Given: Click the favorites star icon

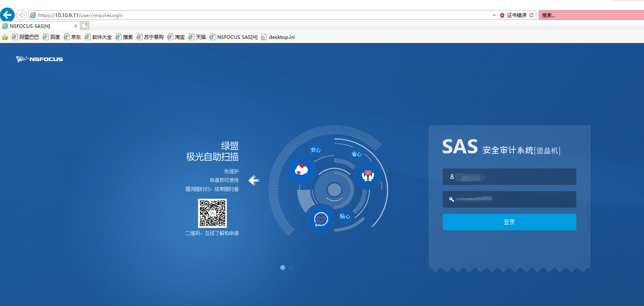Looking at the screenshot, I should pos(5,37).
